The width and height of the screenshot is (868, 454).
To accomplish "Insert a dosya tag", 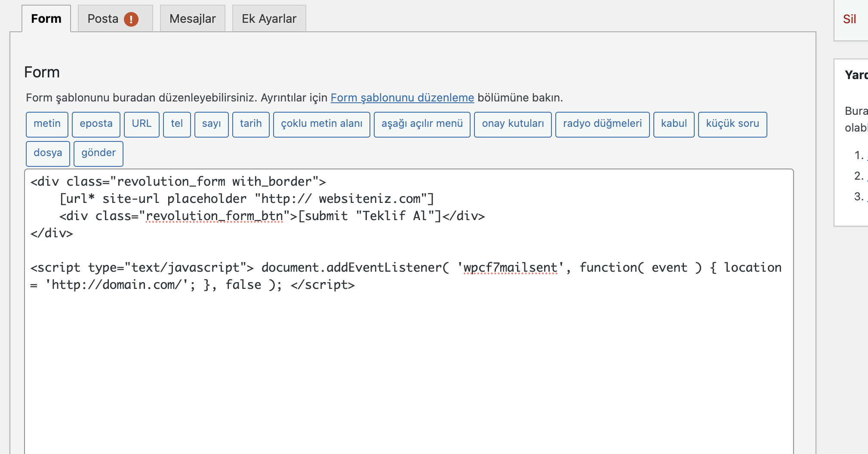I will click(x=48, y=153).
